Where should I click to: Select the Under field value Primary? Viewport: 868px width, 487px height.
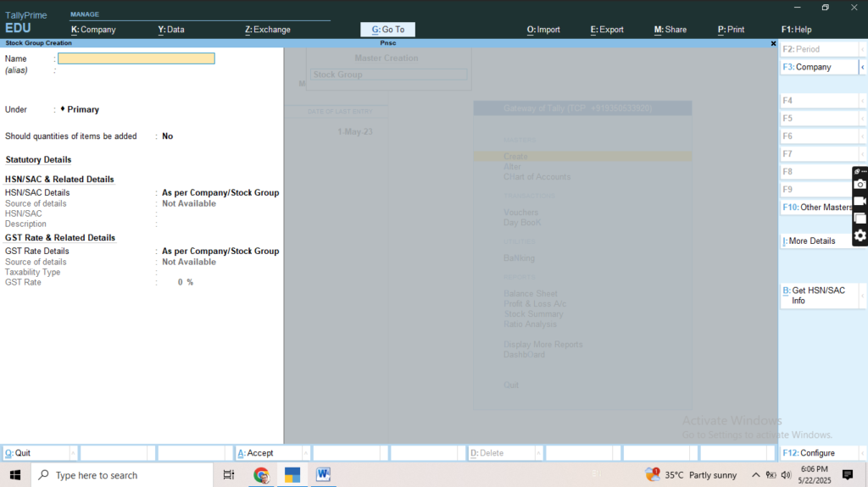(x=83, y=109)
